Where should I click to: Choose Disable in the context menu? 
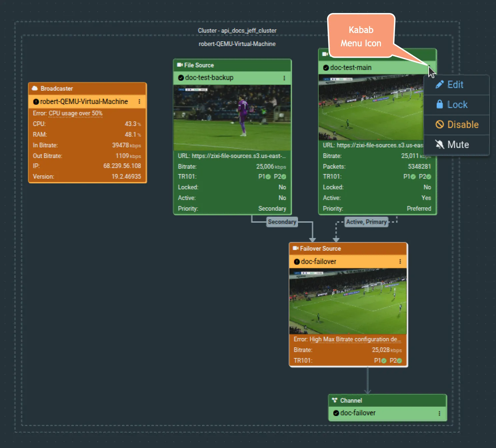tap(456, 125)
